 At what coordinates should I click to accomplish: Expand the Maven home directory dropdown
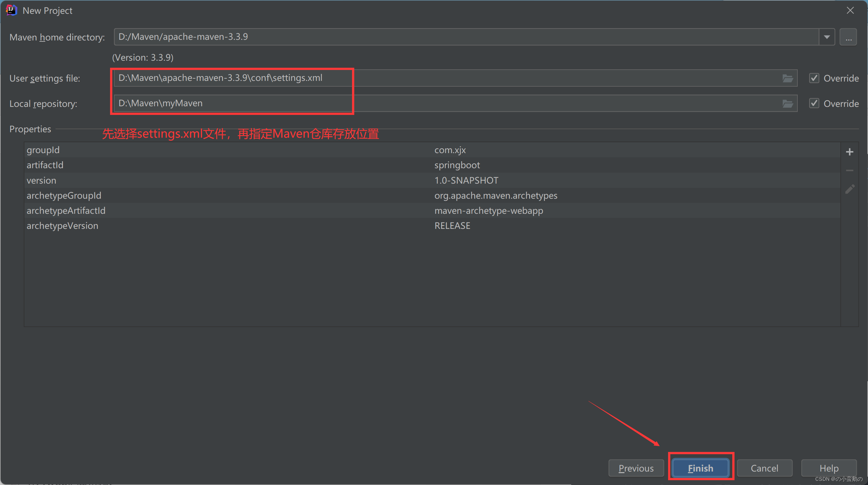827,37
